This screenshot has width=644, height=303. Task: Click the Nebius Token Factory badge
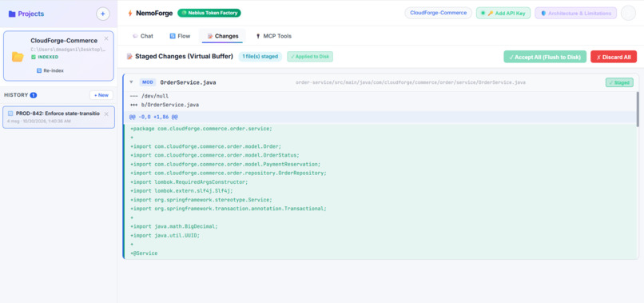pos(209,13)
